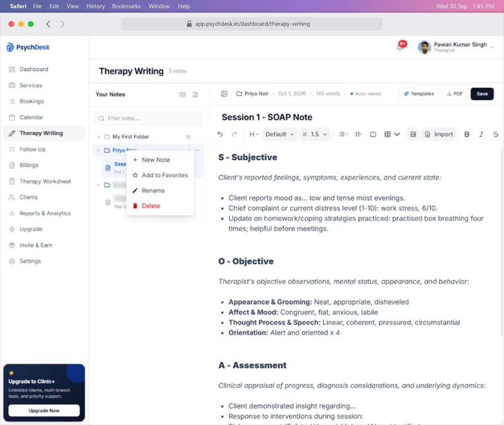Choose Add to Favorites in context menu
The height and width of the screenshot is (425, 504).
pyautogui.click(x=160, y=175)
